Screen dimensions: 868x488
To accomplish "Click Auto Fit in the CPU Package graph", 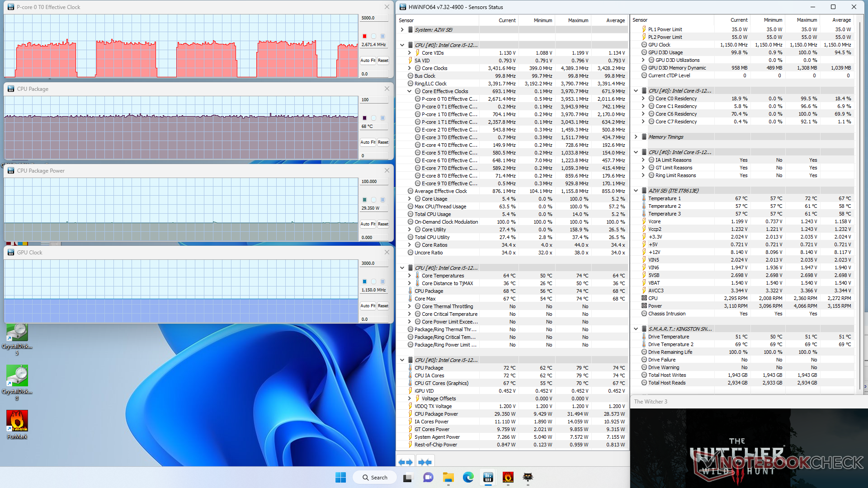I will coord(368,142).
